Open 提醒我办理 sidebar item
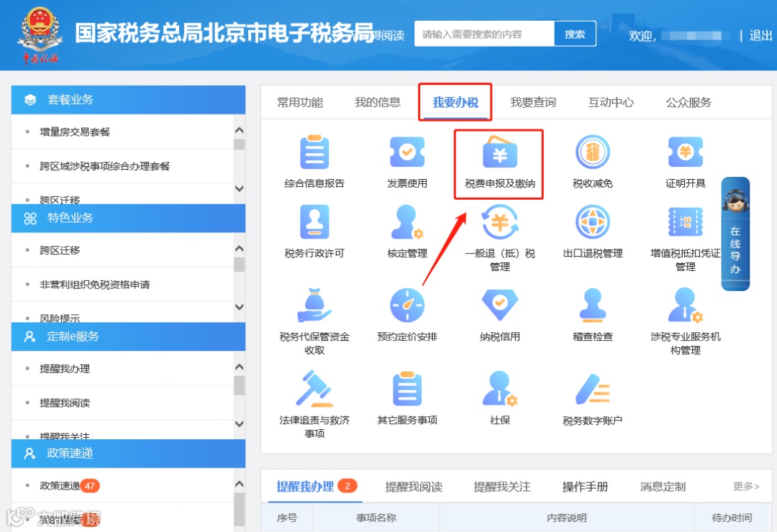 (65, 369)
